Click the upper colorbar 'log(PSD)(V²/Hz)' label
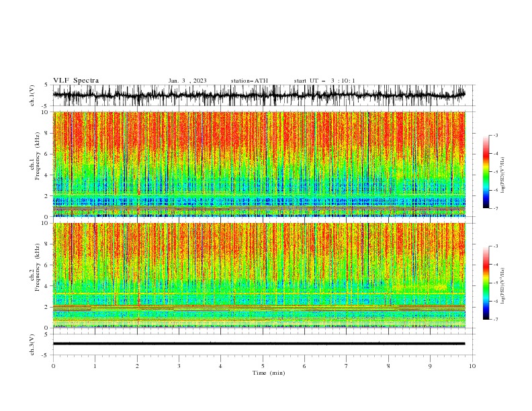Screen dimensions: 532x411 (502, 175)
